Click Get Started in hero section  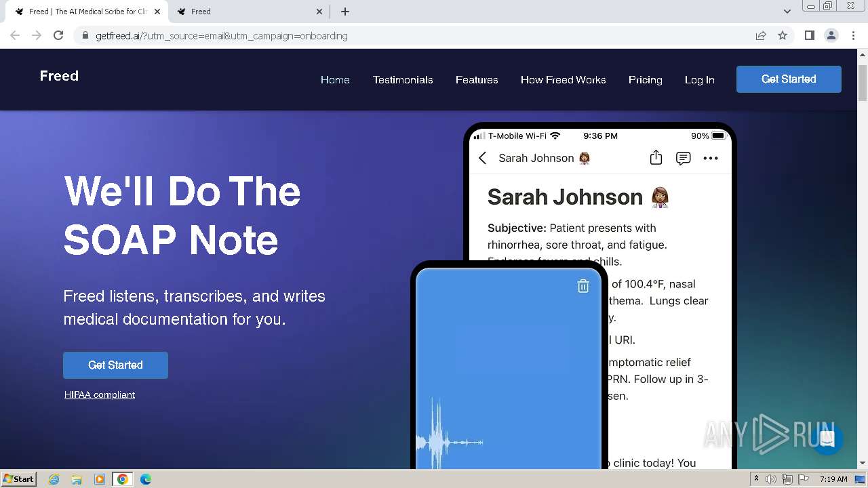coord(115,365)
